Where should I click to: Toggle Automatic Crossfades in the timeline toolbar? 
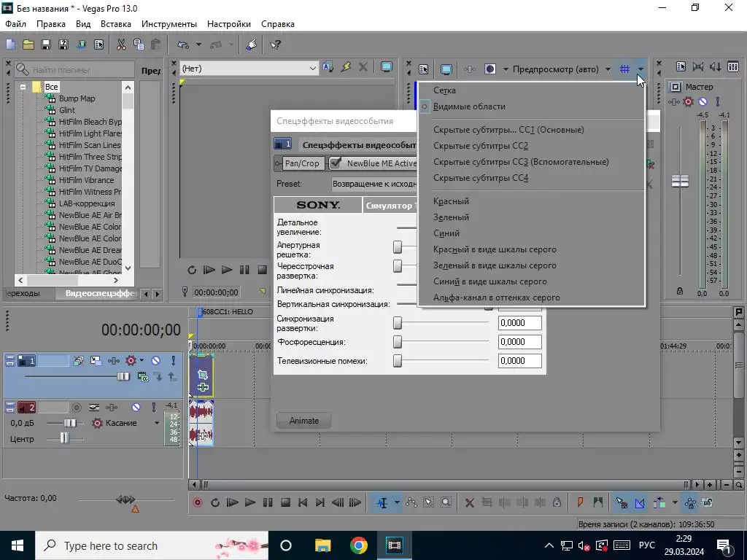point(639,502)
